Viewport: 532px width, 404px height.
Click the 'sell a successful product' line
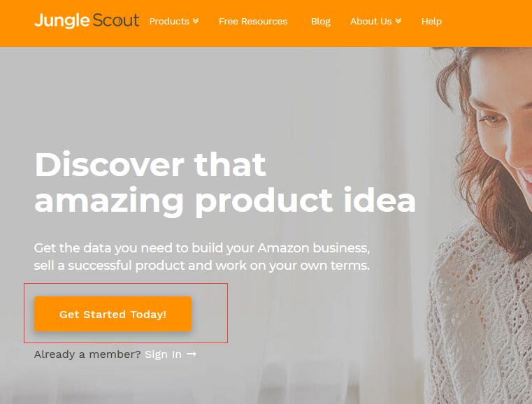[x=201, y=266]
